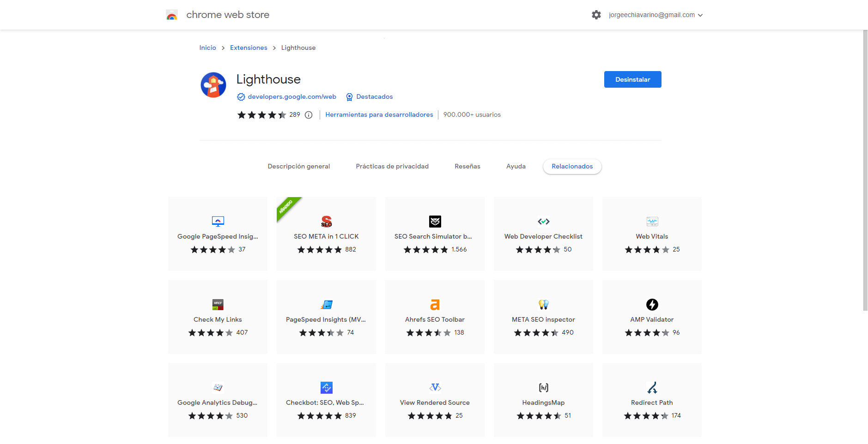Click the chrome web store title text
Viewport: 868px width, 444px height.
pyautogui.click(x=228, y=15)
